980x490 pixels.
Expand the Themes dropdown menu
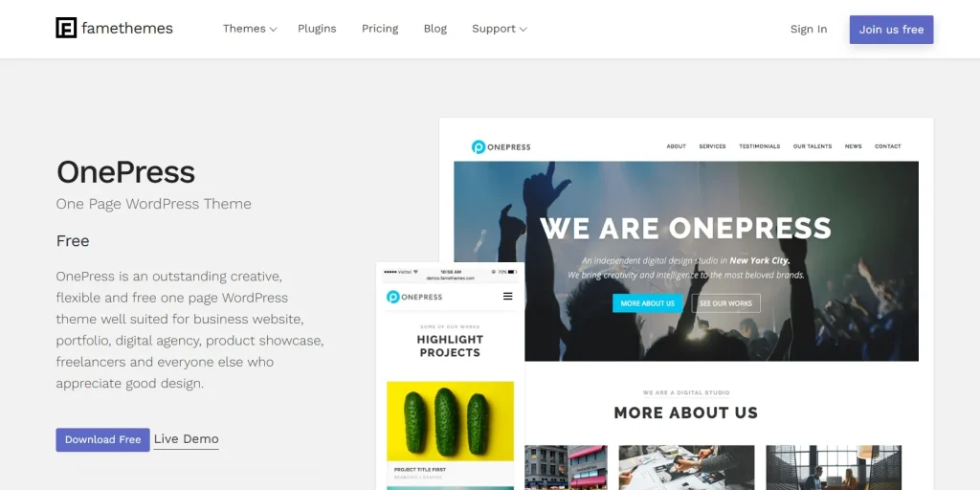tap(250, 29)
